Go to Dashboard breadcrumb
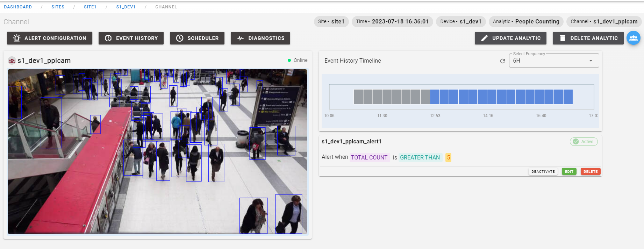This screenshot has height=249, width=644. tap(18, 7)
